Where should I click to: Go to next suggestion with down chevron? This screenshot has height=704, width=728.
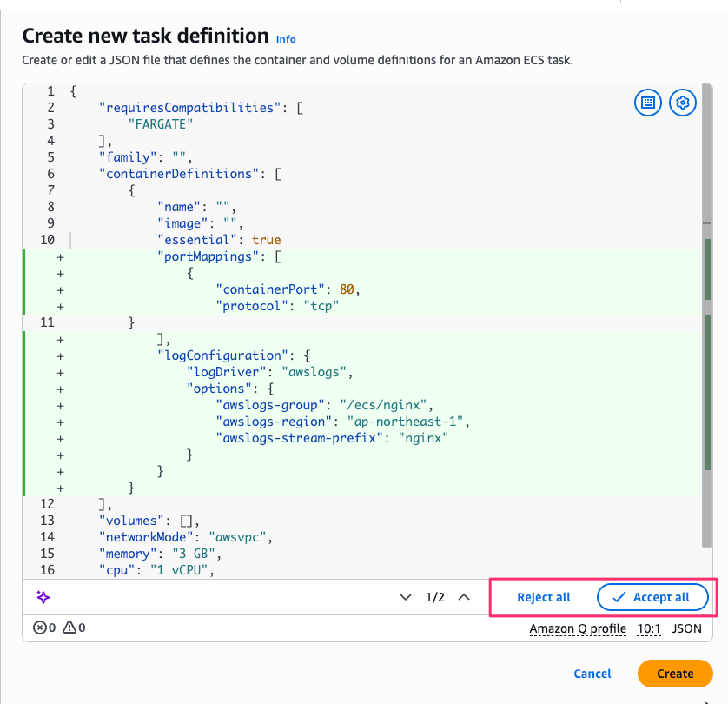pos(406,597)
